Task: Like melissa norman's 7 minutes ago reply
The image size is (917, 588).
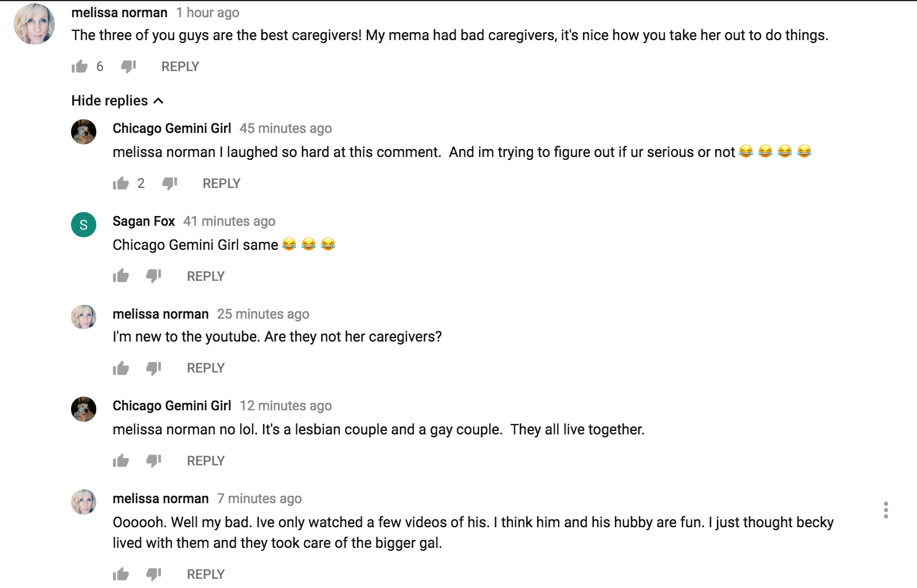Action: coord(121,574)
